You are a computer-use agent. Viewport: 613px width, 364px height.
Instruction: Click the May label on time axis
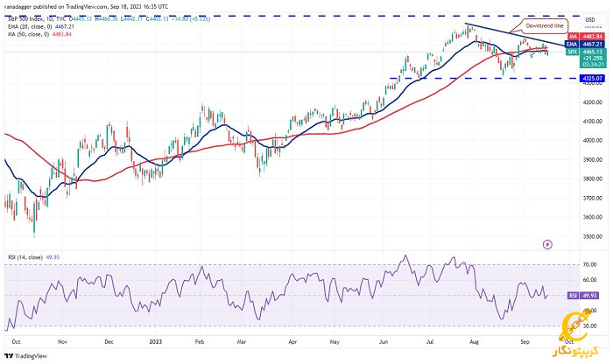click(x=335, y=342)
